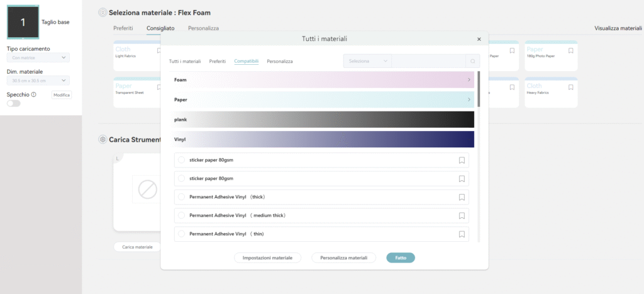Image resolution: width=644 pixels, height=294 pixels.
Task: Click Impostazioni materiale button
Action: click(267, 257)
